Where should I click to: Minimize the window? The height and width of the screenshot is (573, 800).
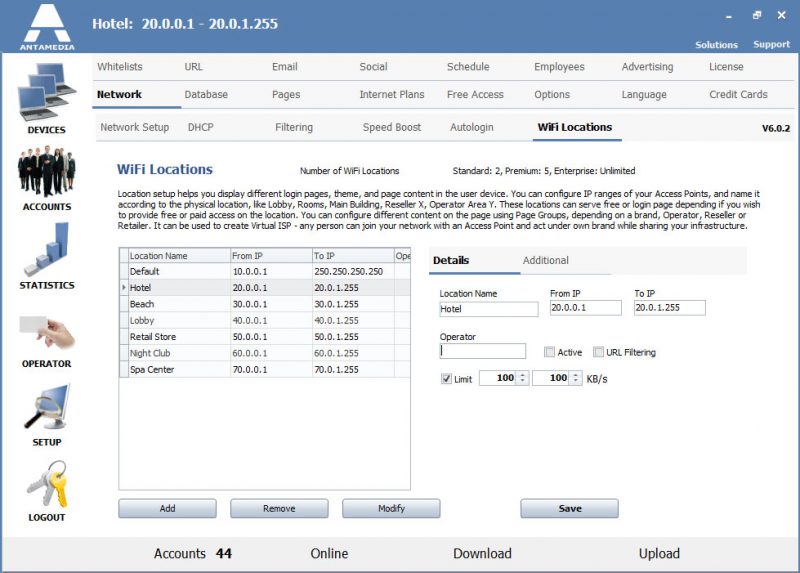click(x=729, y=17)
